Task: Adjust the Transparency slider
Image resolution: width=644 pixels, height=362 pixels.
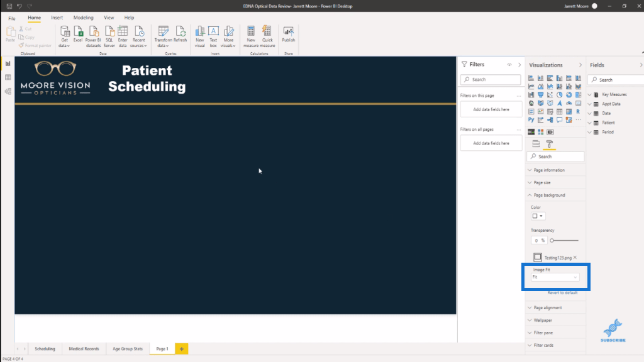Action: (x=565, y=241)
